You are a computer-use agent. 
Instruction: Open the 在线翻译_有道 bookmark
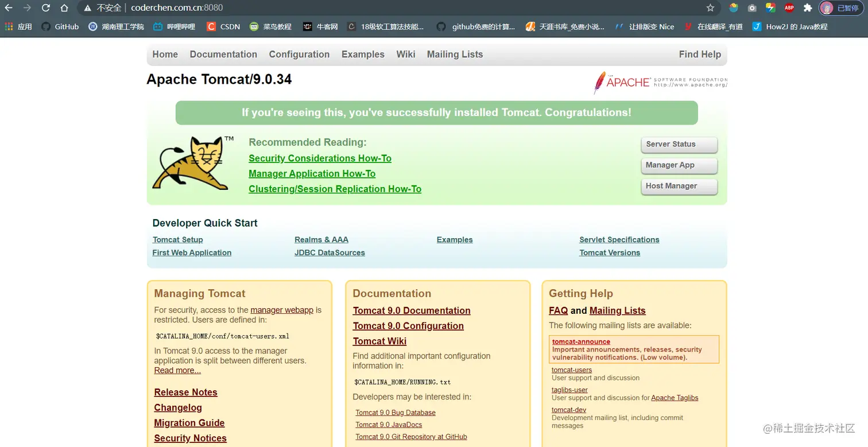(x=713, y=26)
